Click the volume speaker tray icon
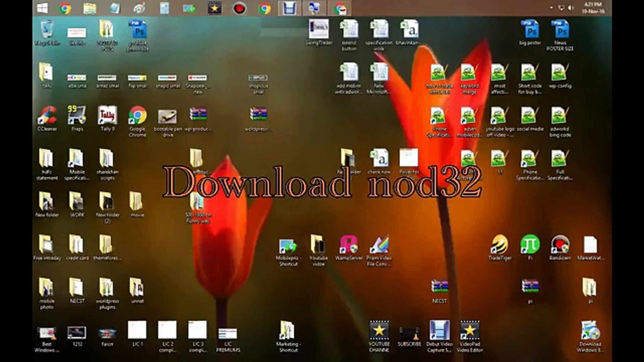This screenshot has width=644, height=362. (571, 8)
